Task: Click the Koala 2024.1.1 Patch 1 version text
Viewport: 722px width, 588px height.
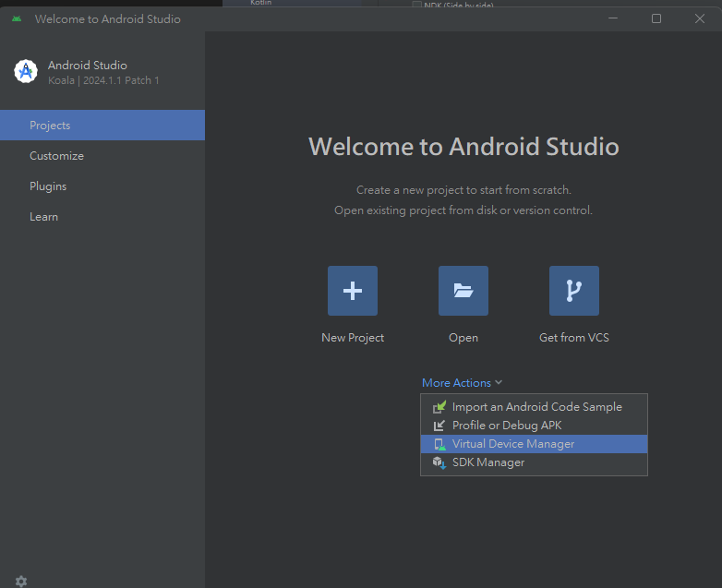Action: click(103, 80)
